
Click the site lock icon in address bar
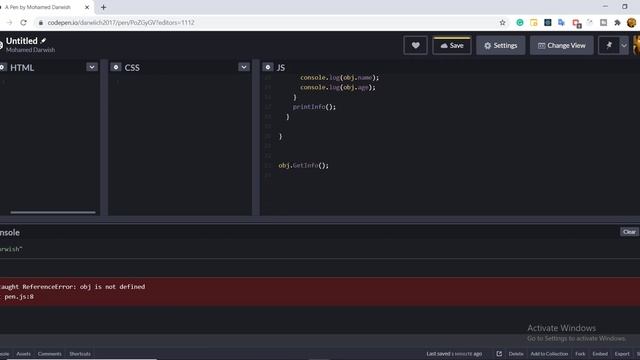[x=40, y=23]
